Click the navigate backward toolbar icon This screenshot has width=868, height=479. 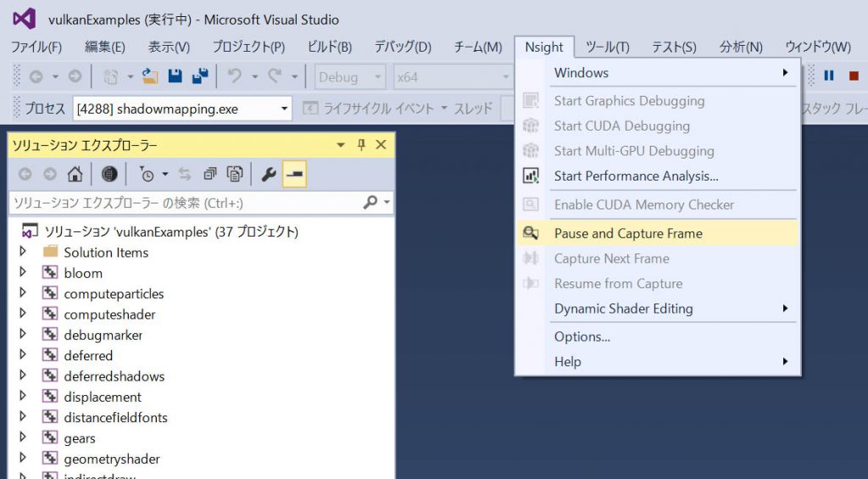click(x=36, y=77)
